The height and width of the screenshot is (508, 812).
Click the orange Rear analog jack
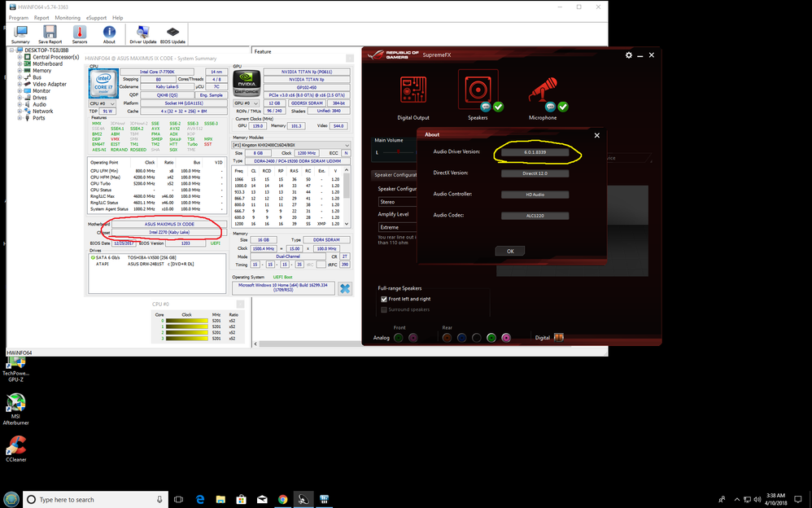click(x=447, y=338)
